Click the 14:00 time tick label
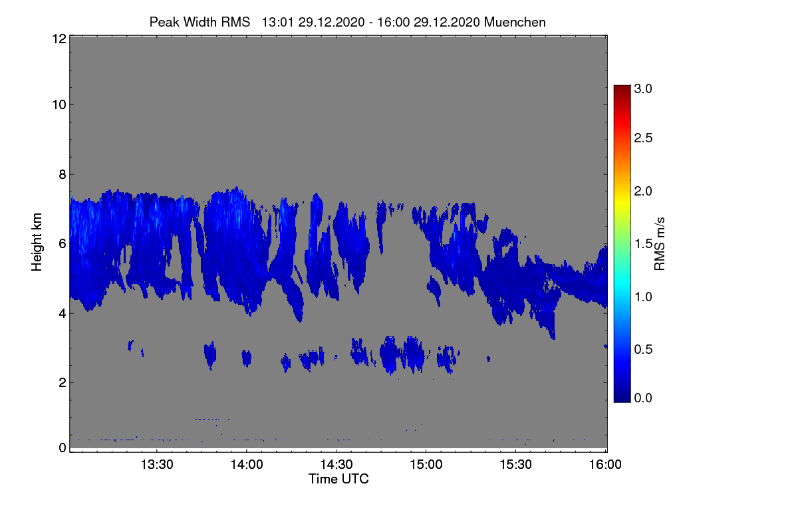The height and width of the screenshot is (532, 798). (x=246, y=465)
